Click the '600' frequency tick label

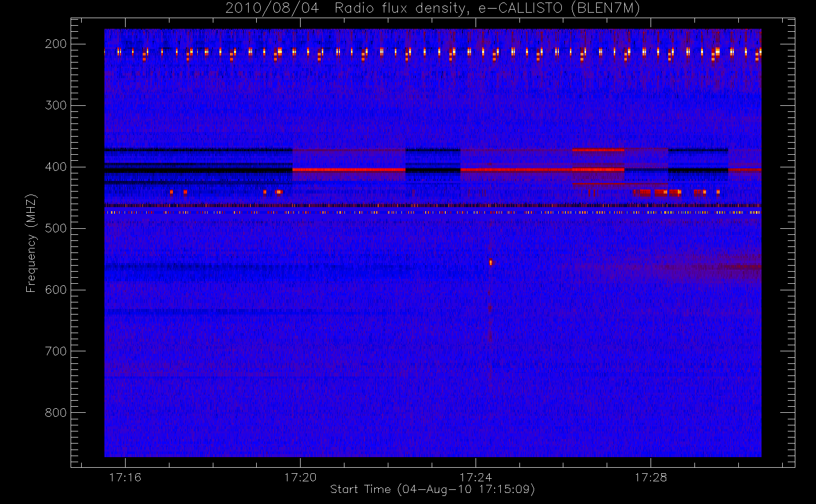coord(56,290)
